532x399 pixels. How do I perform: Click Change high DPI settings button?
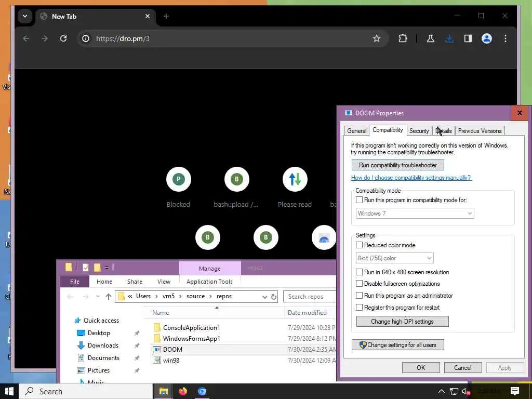(403, 321)
